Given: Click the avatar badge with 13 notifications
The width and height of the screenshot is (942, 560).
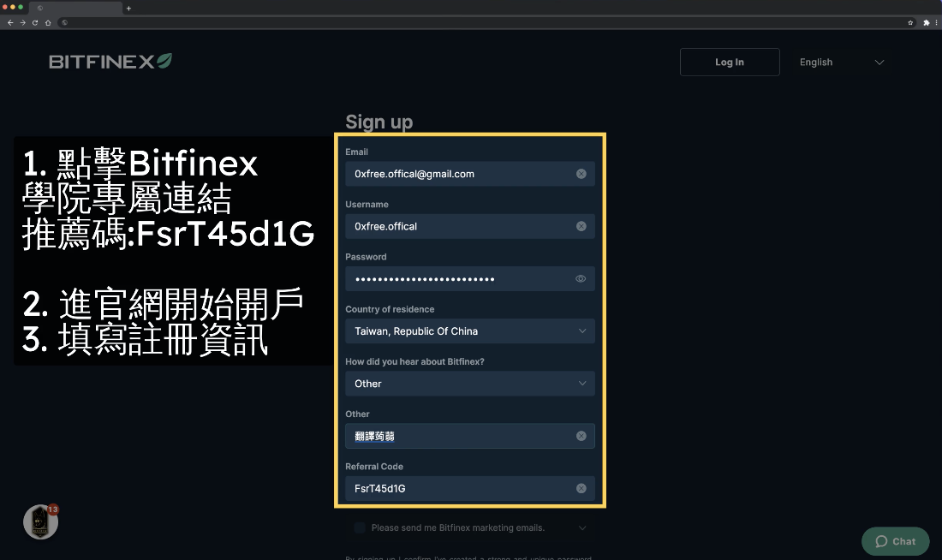Looking at the screenshot, I should click(41, 521).
